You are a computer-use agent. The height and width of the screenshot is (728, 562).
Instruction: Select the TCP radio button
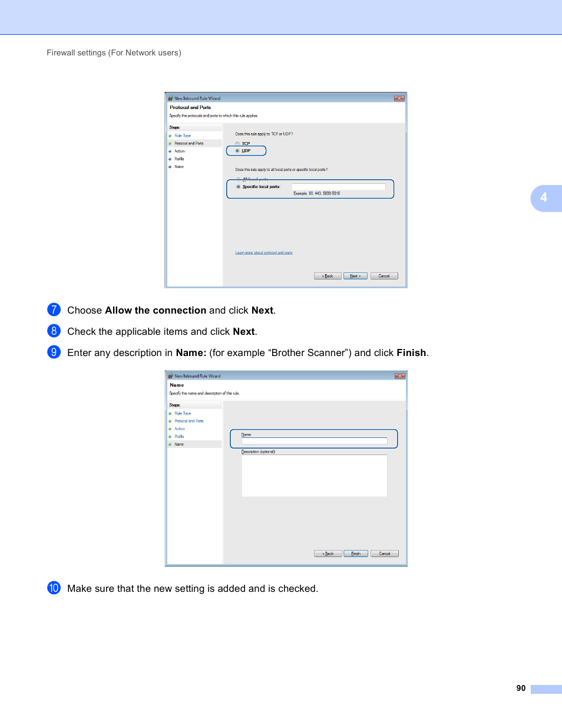(237, 144)
